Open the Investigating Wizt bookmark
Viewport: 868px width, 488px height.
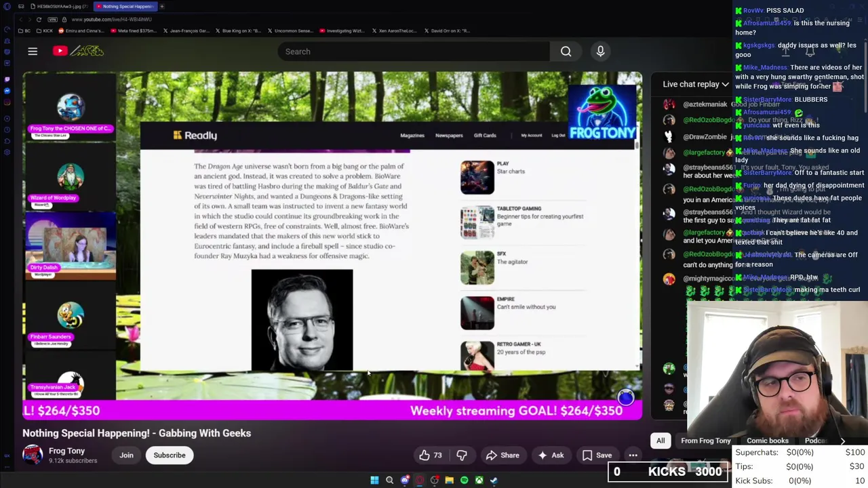point(341,30)
